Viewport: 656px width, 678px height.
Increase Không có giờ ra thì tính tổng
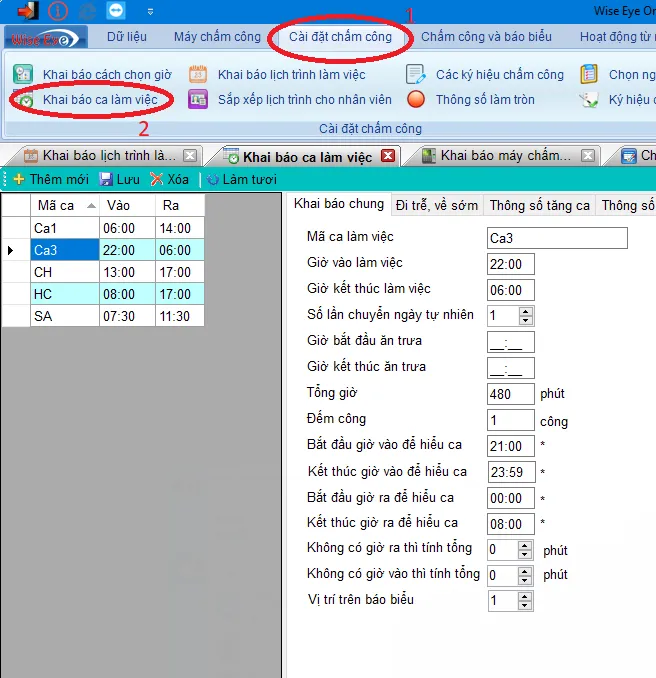point(526,545)
